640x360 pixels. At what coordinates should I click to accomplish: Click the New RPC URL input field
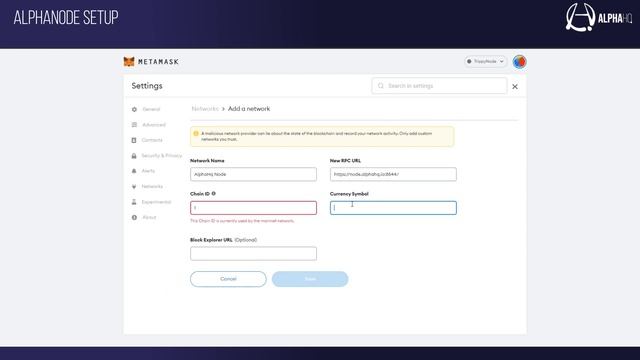393,174
